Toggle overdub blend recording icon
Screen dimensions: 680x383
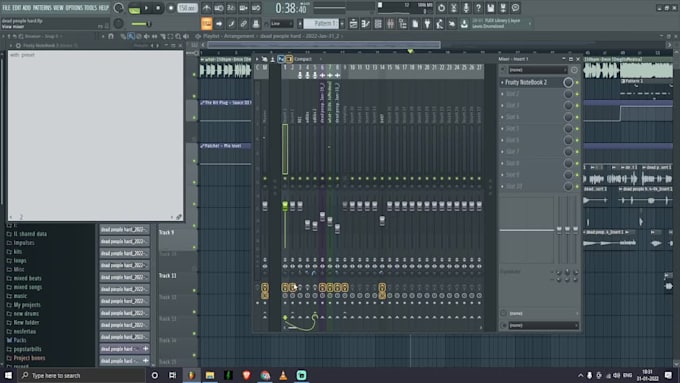coord(244,8)
